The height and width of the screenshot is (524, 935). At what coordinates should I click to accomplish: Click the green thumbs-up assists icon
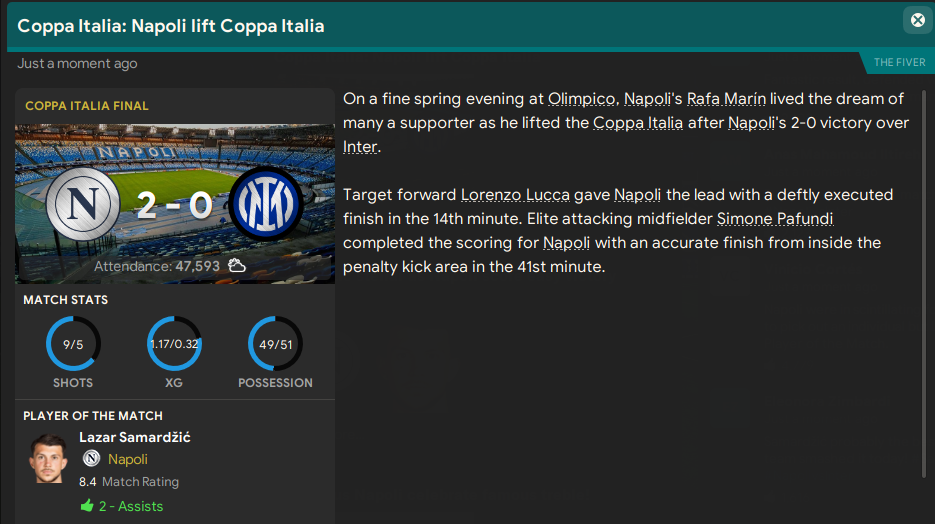coord(86,506)
